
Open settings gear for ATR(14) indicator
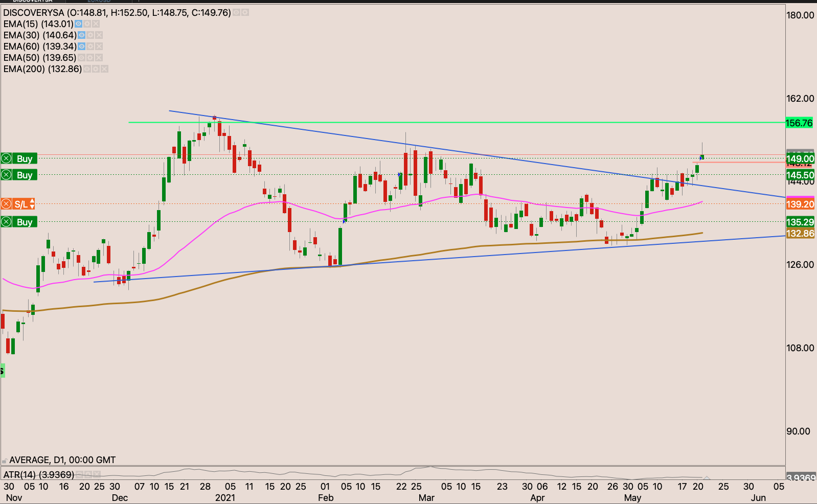(x=87, y=475)
